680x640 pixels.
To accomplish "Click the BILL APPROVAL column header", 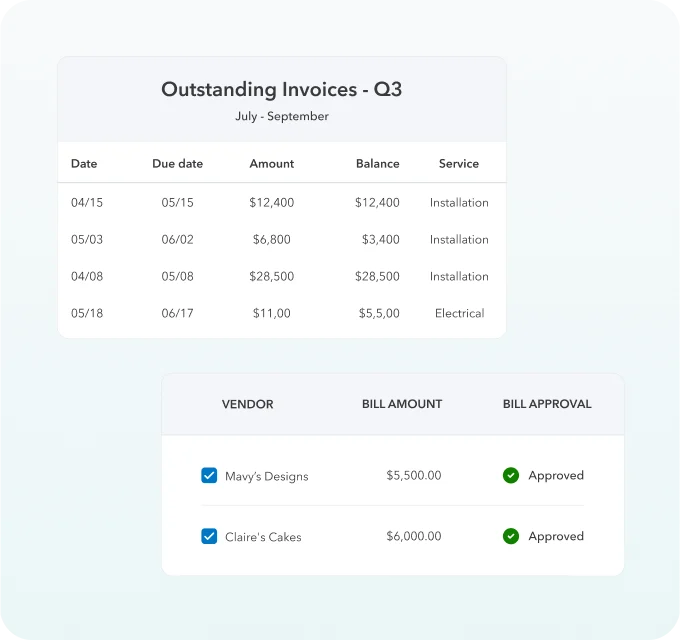I will 547,404.
